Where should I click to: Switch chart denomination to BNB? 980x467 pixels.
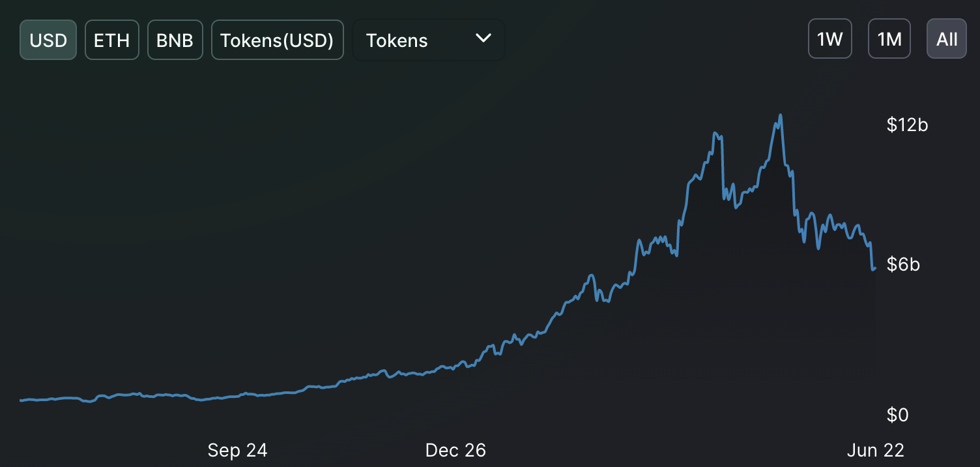point(175,40)
